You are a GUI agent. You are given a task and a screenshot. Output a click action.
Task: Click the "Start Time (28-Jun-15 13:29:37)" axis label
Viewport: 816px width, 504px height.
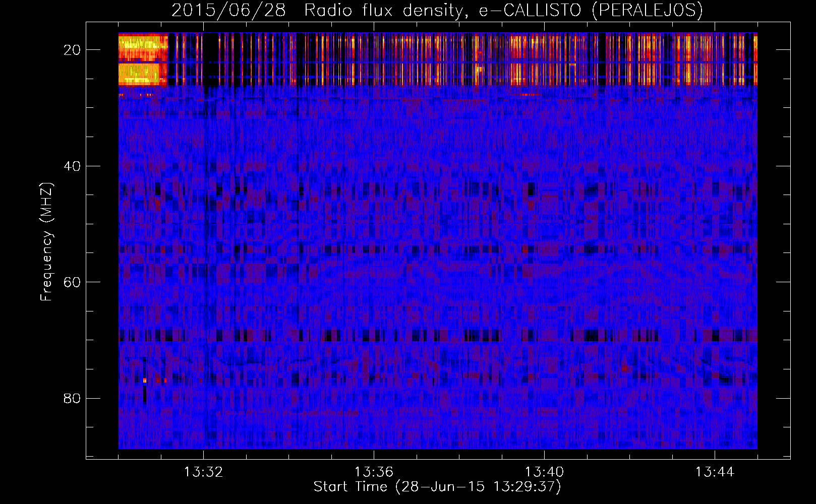[437, 487]
